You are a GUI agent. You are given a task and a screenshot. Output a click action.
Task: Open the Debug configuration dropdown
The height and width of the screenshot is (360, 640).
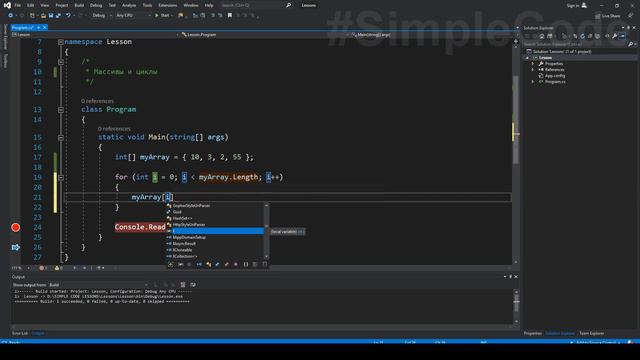[x=102, y=15]
